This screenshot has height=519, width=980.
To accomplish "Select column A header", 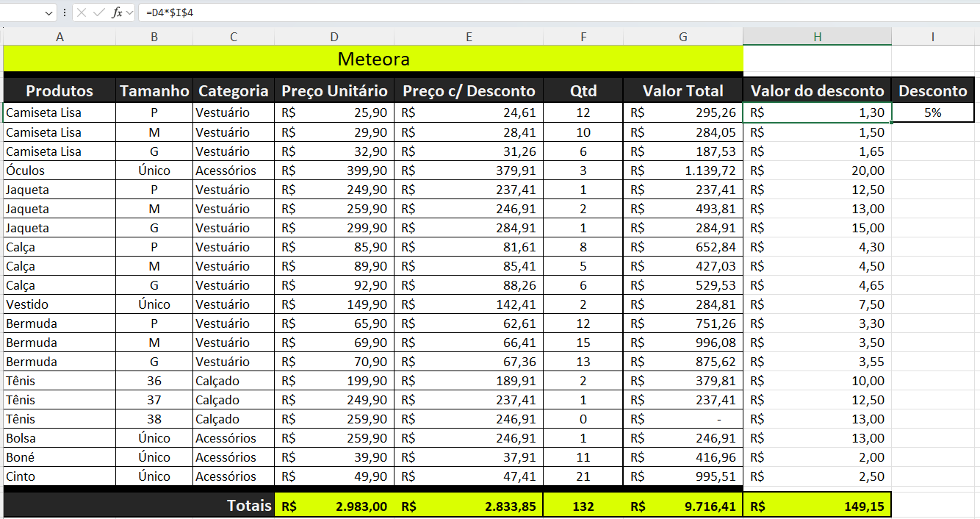I will click(x=60, y=37).
